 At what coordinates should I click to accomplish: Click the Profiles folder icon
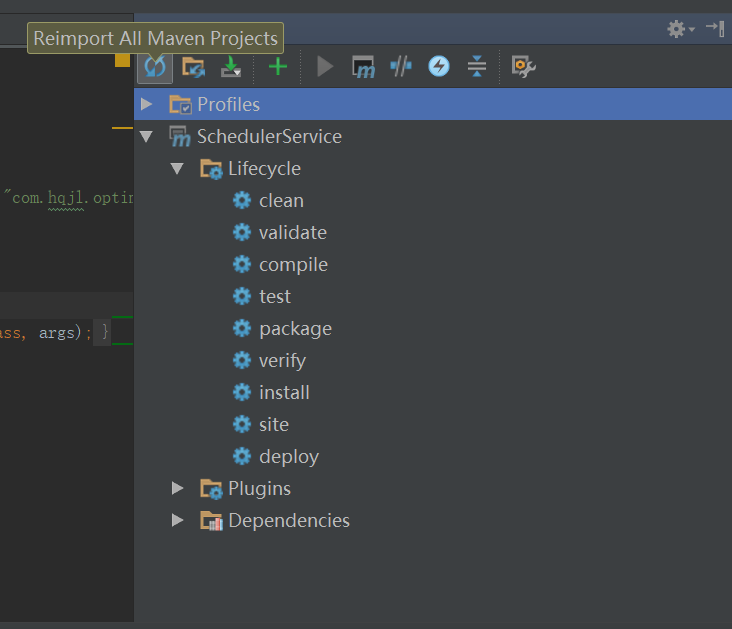(180, 104)
